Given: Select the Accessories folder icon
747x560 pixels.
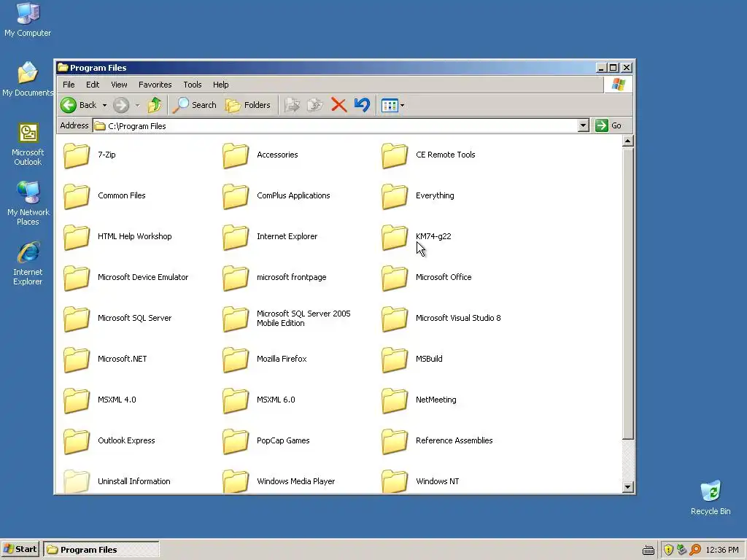Looking at the screenshot, I should (x=236, y=155).
